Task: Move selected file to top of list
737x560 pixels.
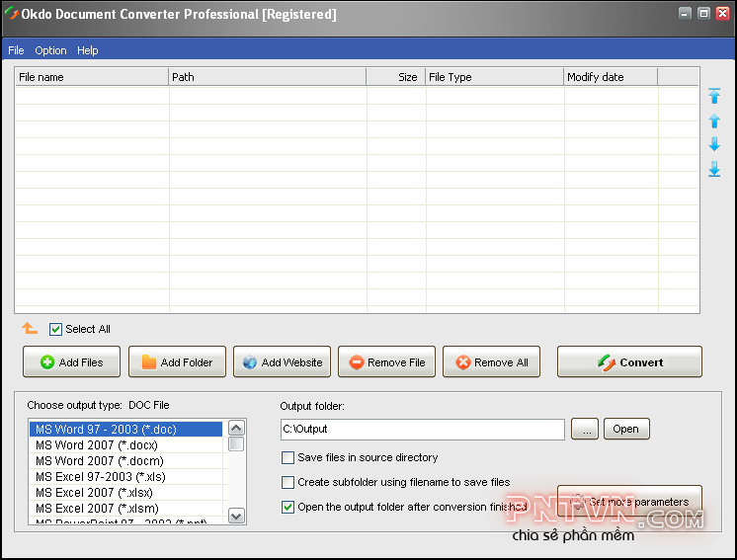Action: tap(714, 96)
